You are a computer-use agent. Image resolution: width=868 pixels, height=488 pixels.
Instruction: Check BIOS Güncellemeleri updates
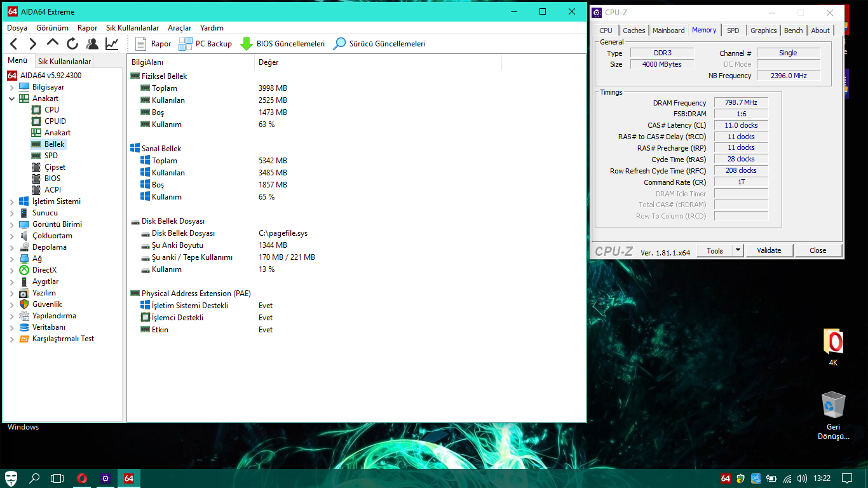282,44
